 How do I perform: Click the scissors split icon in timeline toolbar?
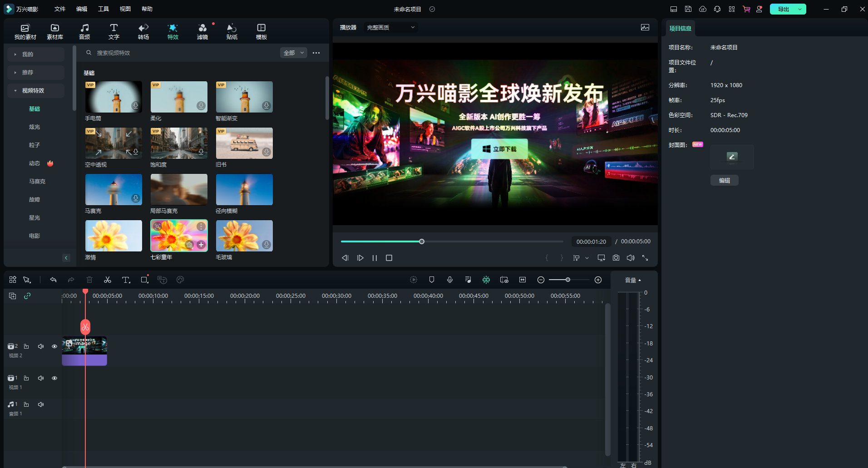[x=108, y=280]
